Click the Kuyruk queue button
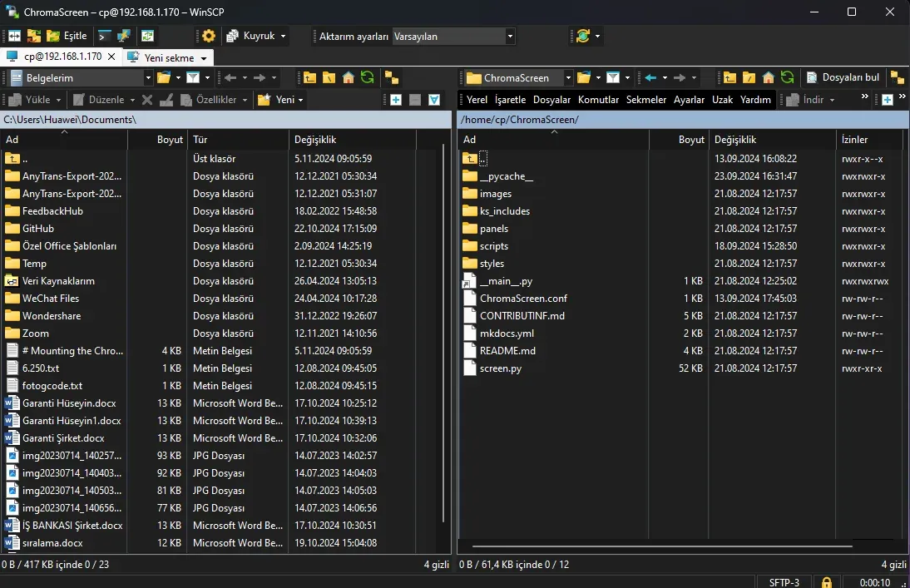This screenshot has width=910, height=588. coord(250,36)
